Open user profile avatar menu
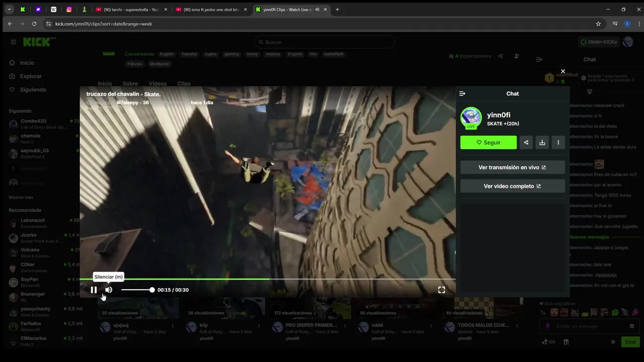The height and width of the screenshot is (362, 644). (628, 42)
